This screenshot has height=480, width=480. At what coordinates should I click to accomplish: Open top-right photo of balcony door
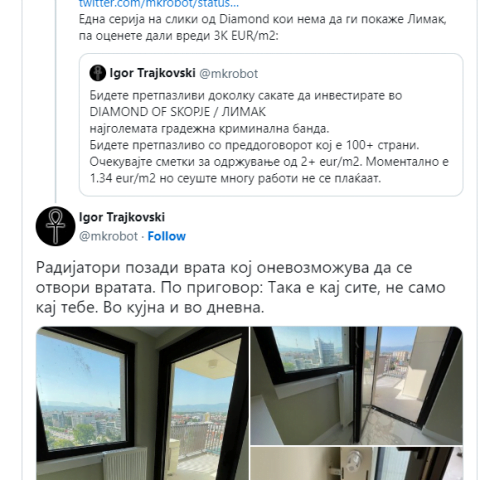[x=357, y=386]
